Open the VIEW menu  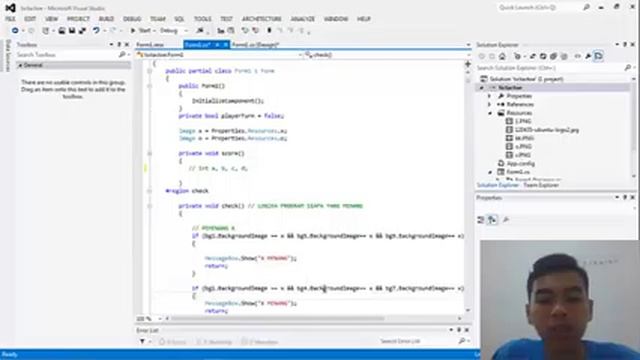click(x=51, y=19)
